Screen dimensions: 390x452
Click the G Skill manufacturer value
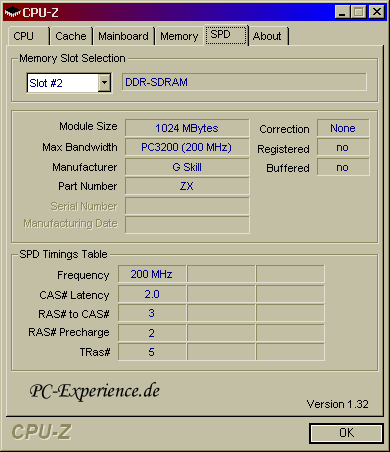187,167
